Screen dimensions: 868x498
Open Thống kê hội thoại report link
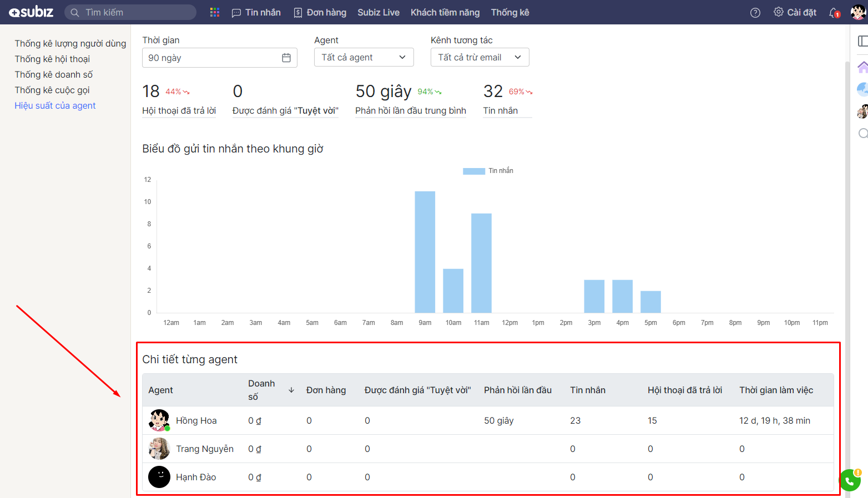(52, 59)
